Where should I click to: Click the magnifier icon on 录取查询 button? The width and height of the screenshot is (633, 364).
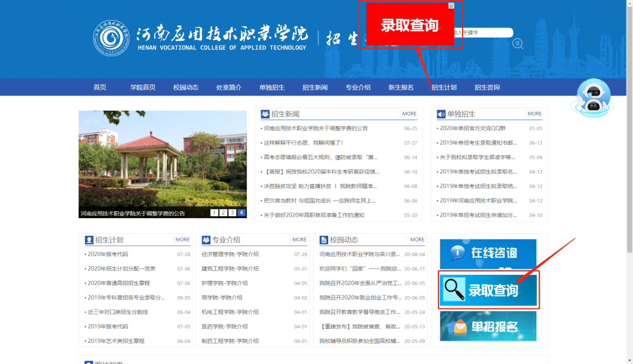454,290
